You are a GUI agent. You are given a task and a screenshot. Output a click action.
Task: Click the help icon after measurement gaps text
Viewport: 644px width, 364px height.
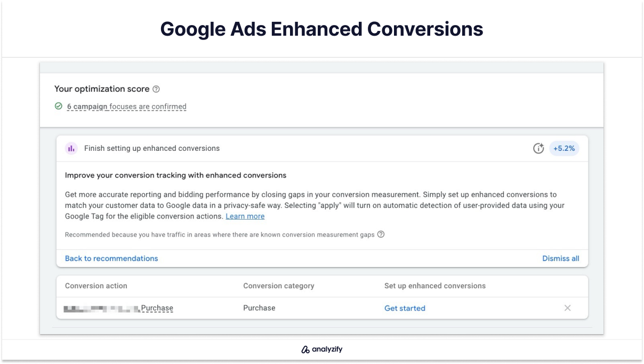tap(381, 234)
